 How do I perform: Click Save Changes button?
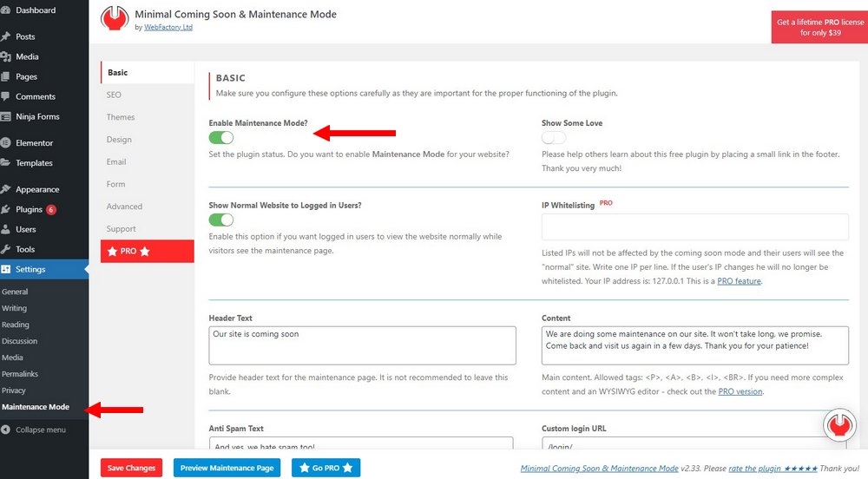click(132, 468)
